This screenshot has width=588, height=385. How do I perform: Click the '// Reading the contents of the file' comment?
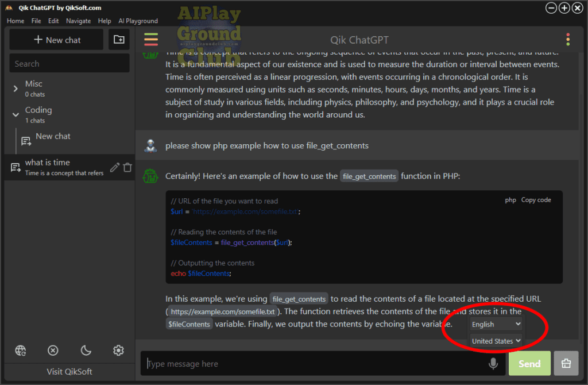click(224, 232)
